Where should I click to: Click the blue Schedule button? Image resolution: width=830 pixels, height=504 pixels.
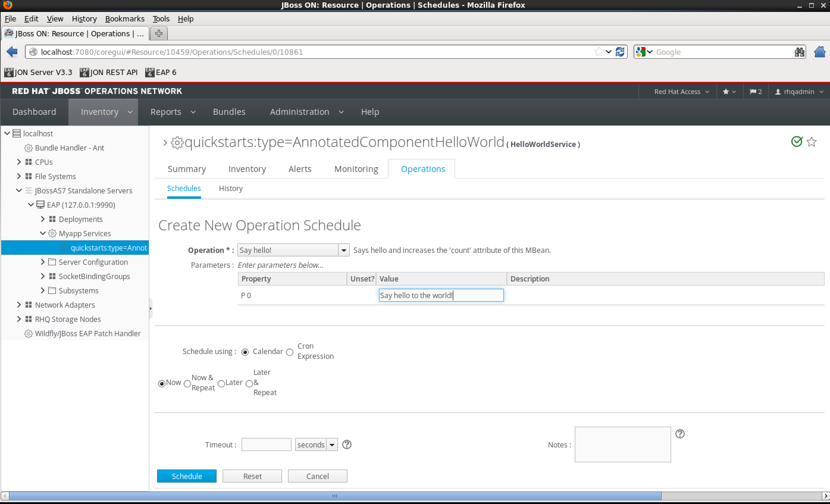[187, 476]
